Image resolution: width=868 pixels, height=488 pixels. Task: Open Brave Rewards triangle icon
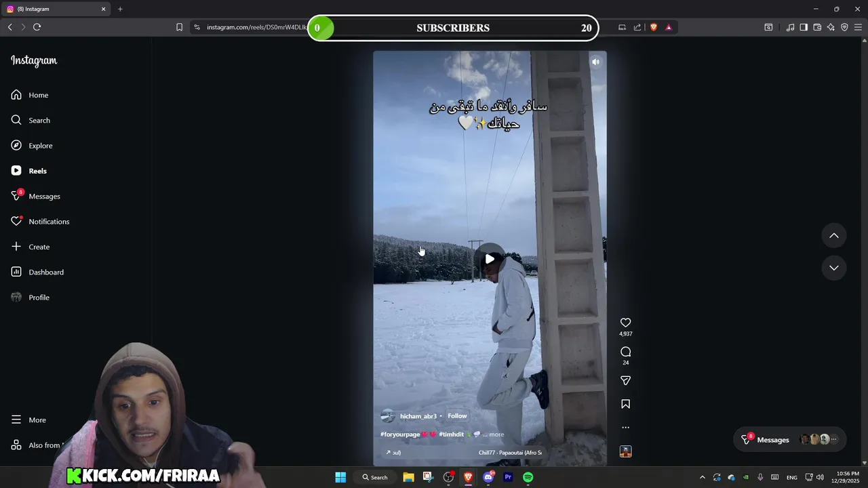[669, 27]
